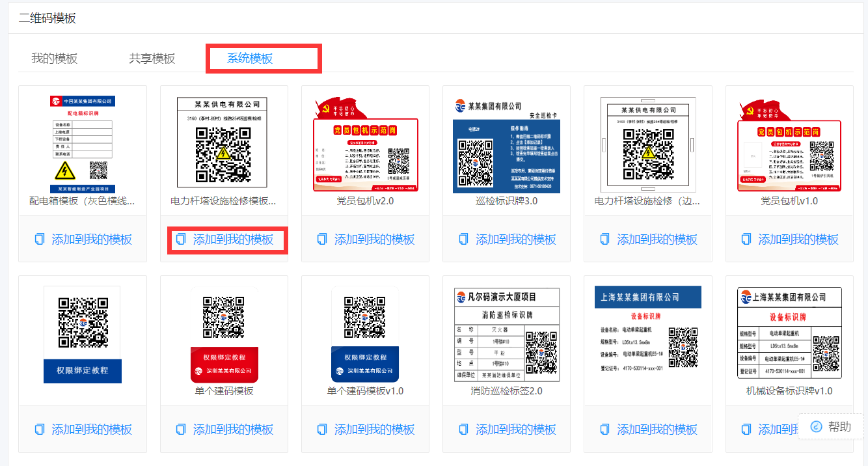
Task: Click the name 党员包机v1.0
Action: tap(789, 201)
